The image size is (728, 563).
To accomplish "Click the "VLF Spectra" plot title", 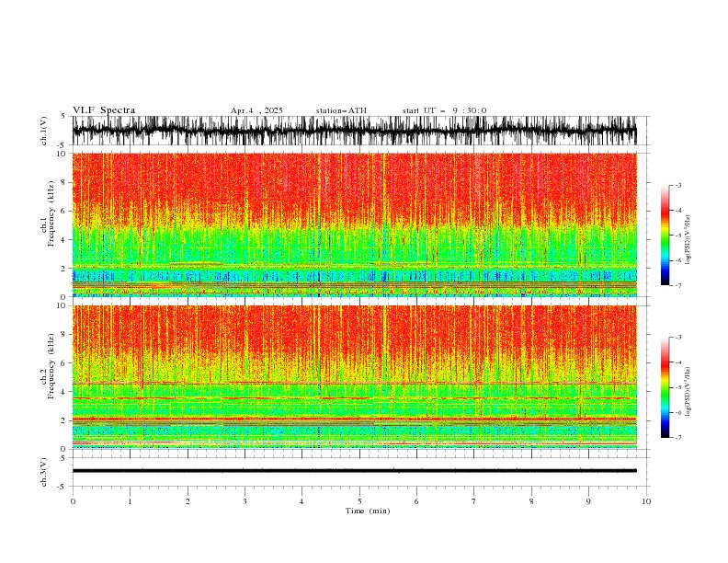I will click(104, 110).
